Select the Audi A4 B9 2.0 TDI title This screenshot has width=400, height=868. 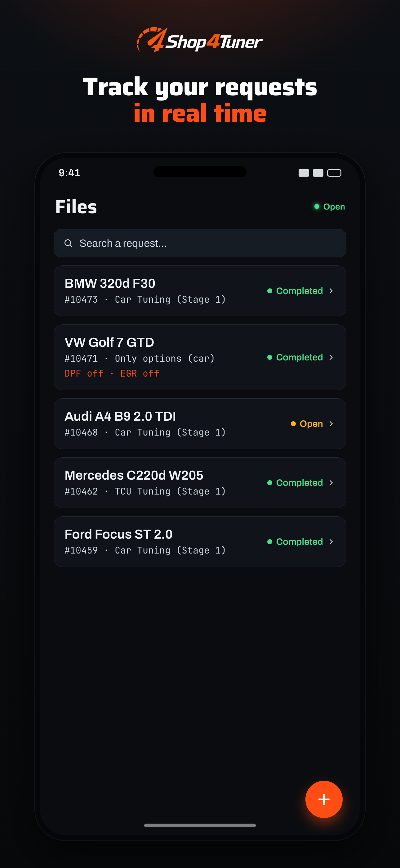pyautogui.click(x=120, y=416)
